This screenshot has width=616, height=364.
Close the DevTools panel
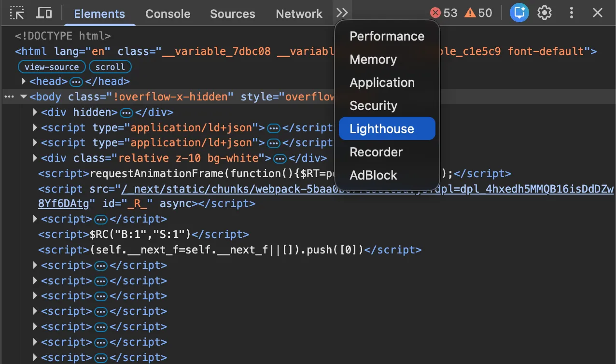coord(598,13)
